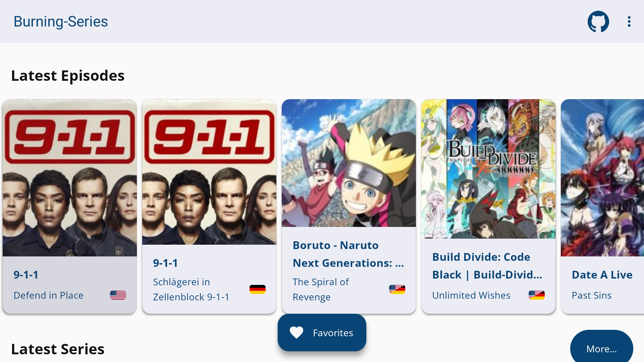Click dual-language flag on Build Divide card

(537, 295)
